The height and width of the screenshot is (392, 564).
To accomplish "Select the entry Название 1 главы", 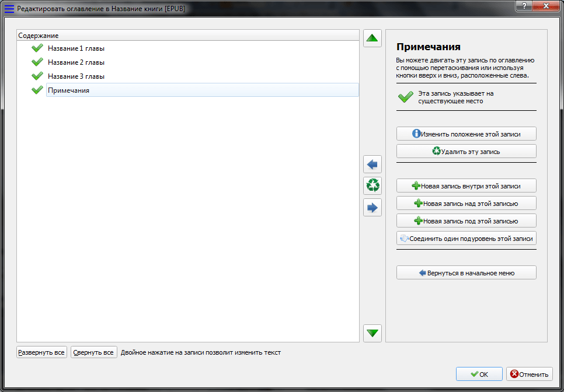I will 76,48.
